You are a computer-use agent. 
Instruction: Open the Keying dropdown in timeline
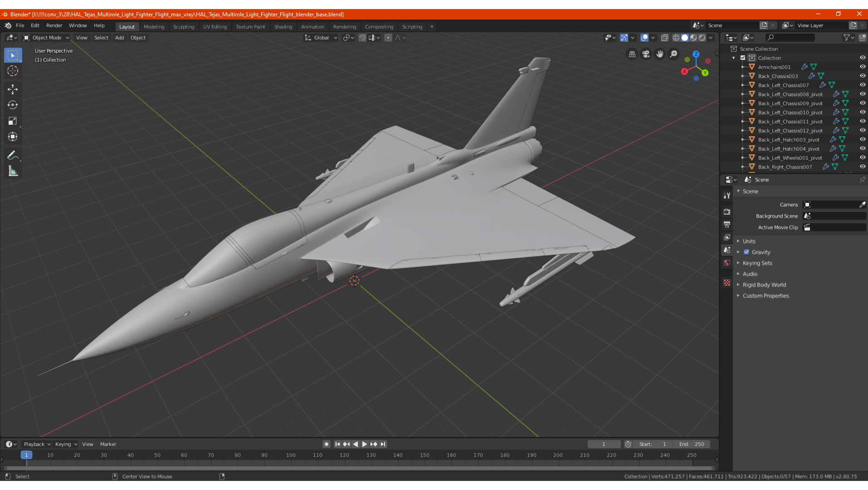(66, 444)
